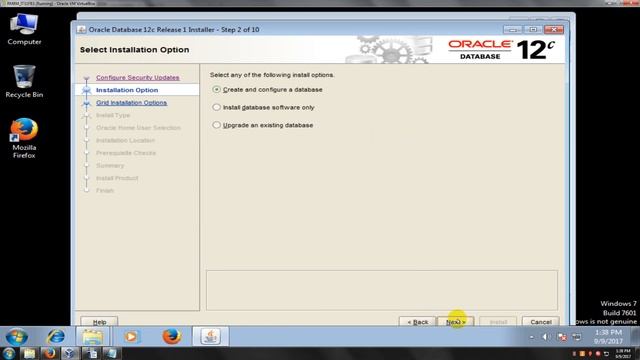Screen dimensions: 640x360
Task: Select Install database software only option
Action: [264, 107]
